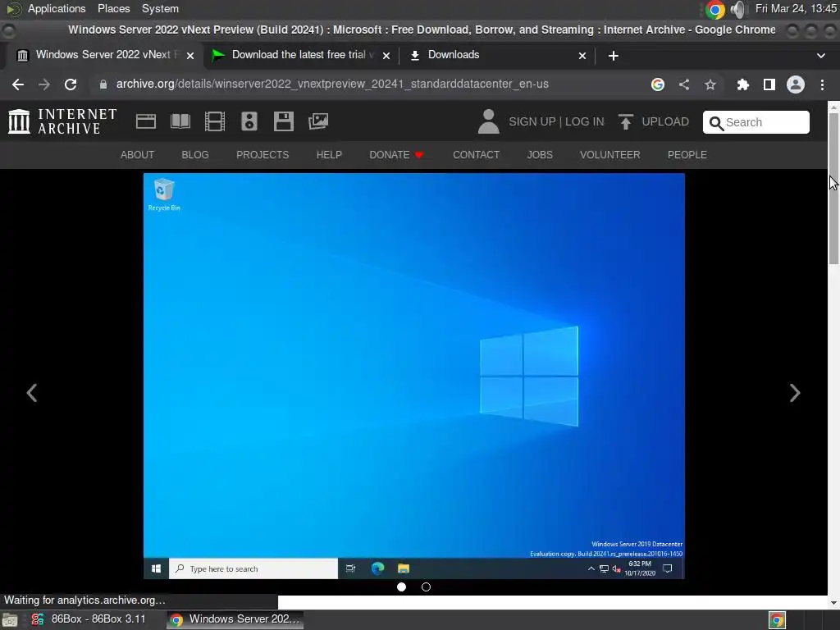Viewport: 840px width, 630px height.
Task: Switch to the Downloads tab
Action: tap(497, 55)
